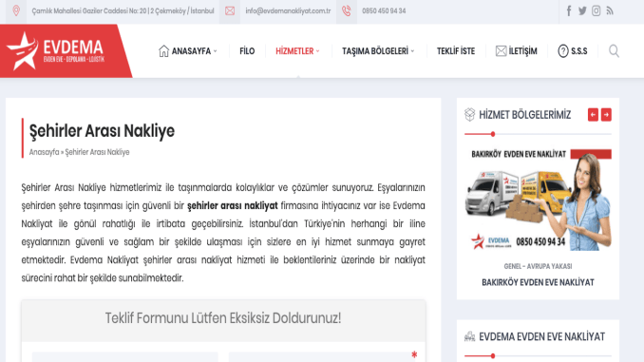Click the Genel – Avrupa Yakası category link

pyautogui.click(x=538, y=266)
